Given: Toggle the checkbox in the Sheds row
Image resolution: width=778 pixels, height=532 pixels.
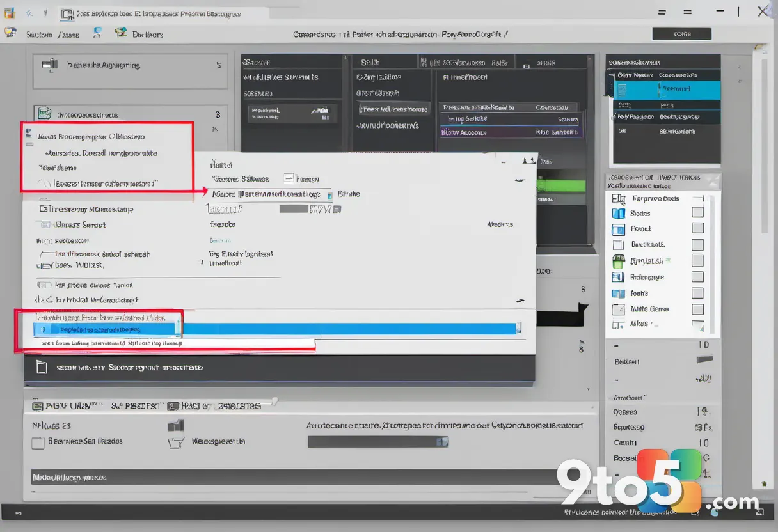Looking at the screenshot, I should [x=698, y=212].
